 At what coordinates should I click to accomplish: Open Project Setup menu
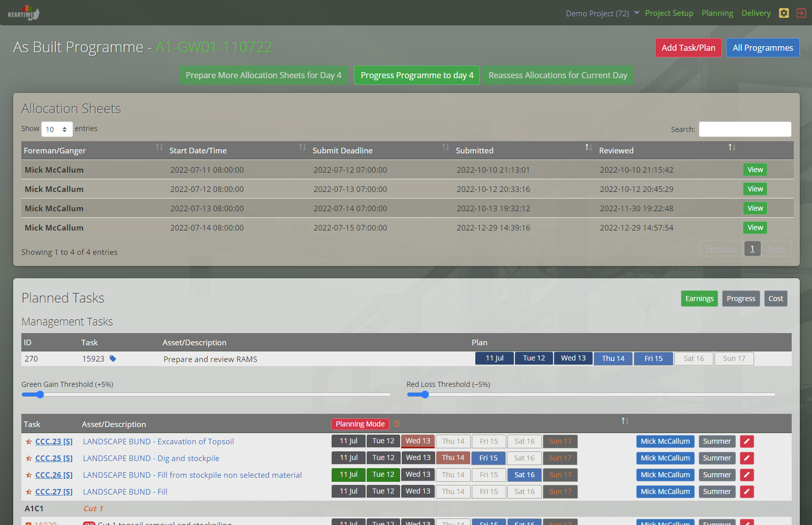[x=669, y=13]
